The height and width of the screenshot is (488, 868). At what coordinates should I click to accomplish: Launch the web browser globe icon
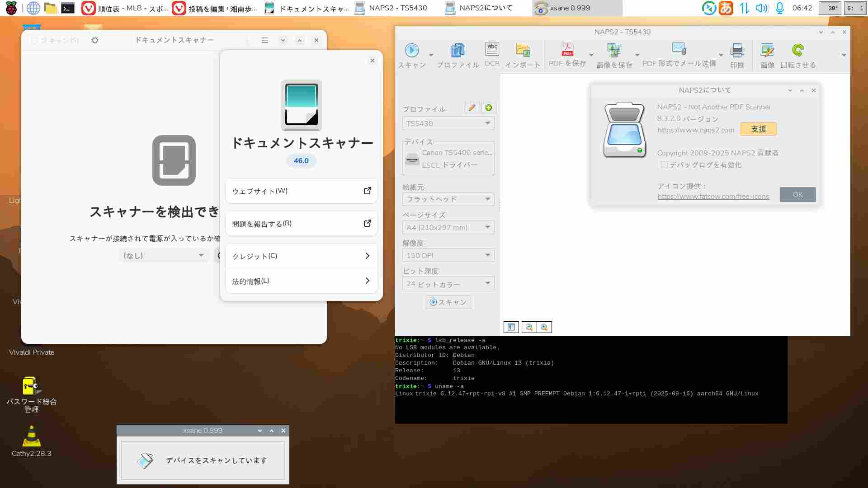[33, 8]
